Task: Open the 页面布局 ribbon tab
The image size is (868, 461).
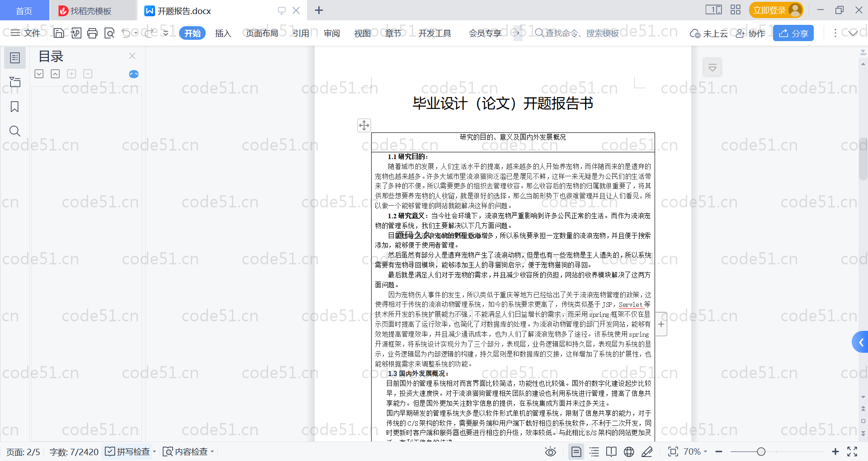Action: coord(262,33)
